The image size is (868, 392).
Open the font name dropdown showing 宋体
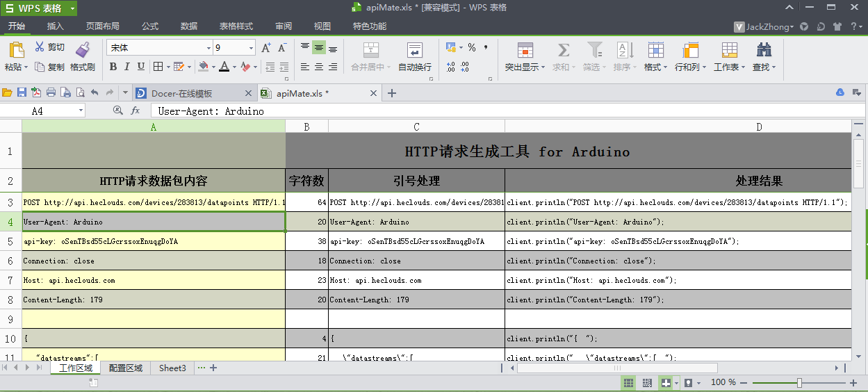click(208, 48)
